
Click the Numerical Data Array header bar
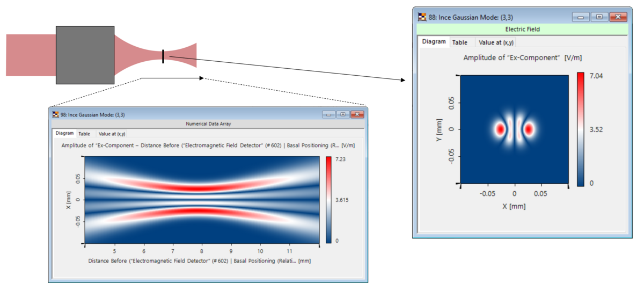pyautogui.click(x=208, y=124)
